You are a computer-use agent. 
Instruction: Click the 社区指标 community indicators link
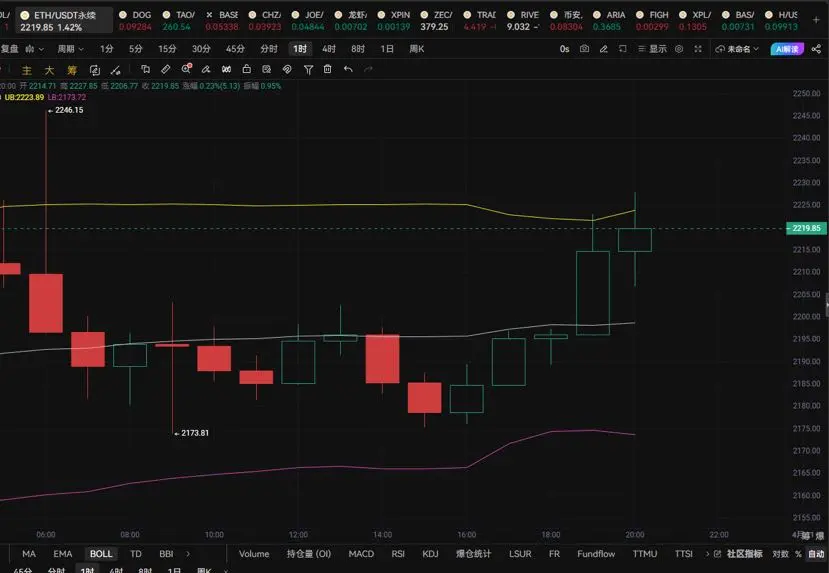[x=744, y=553]
